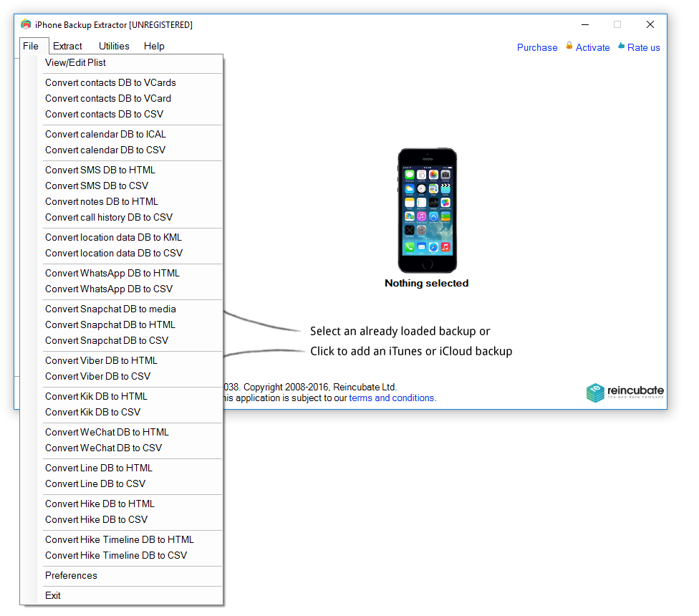Open Preferences from the File menu
699x616 pixels.
pos(71,575)
